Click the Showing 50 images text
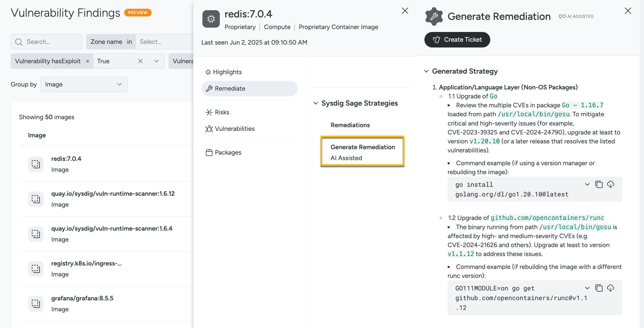The height and width of the screenshot is (328, 644). 46,117
